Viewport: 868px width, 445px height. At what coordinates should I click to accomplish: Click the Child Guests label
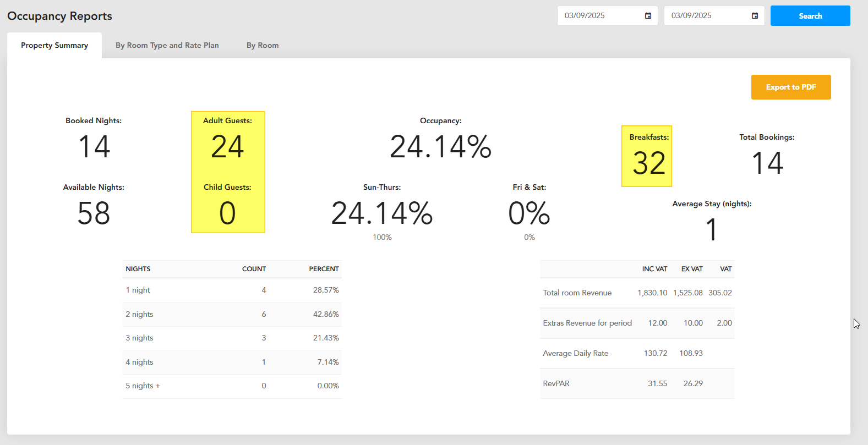[x=227, y=187]
